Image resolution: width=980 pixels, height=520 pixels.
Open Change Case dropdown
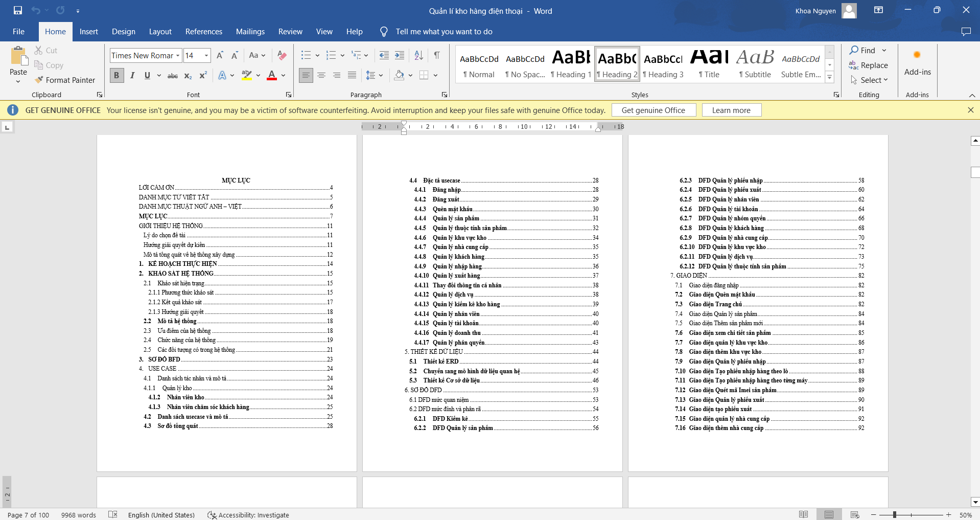pyautogui.click(x=257, y=55)
